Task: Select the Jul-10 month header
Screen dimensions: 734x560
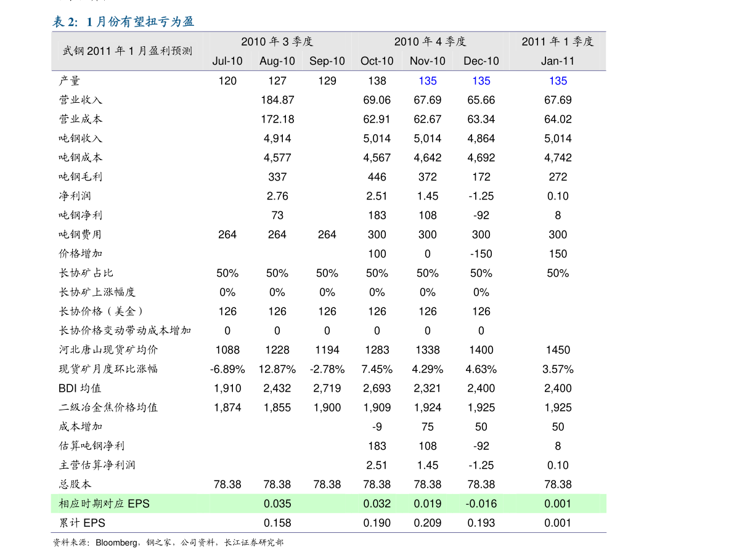Action: (227, 61)
